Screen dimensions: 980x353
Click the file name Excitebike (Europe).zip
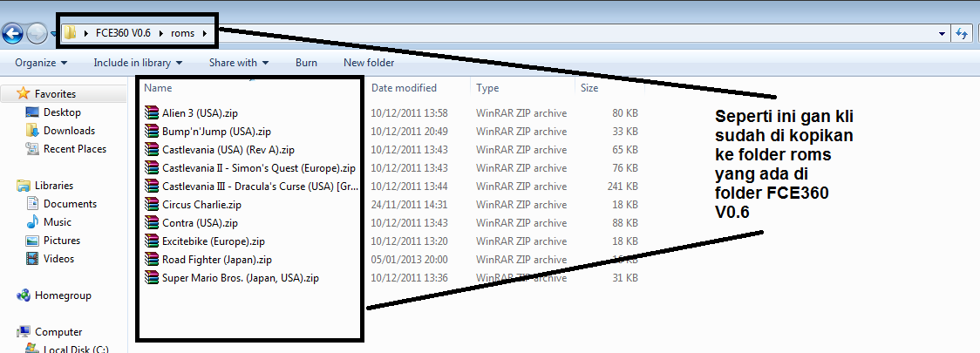pos(213,241)
